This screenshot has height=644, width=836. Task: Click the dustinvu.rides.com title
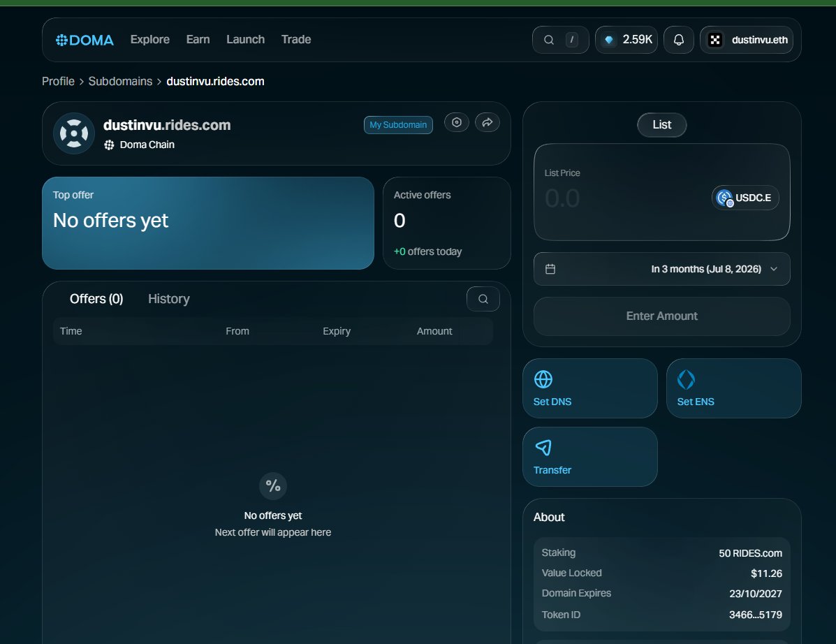tap(167, 125)
